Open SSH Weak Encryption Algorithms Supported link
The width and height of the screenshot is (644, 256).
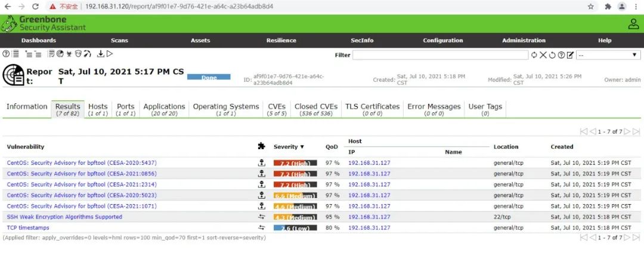click(x=64, y=217)
